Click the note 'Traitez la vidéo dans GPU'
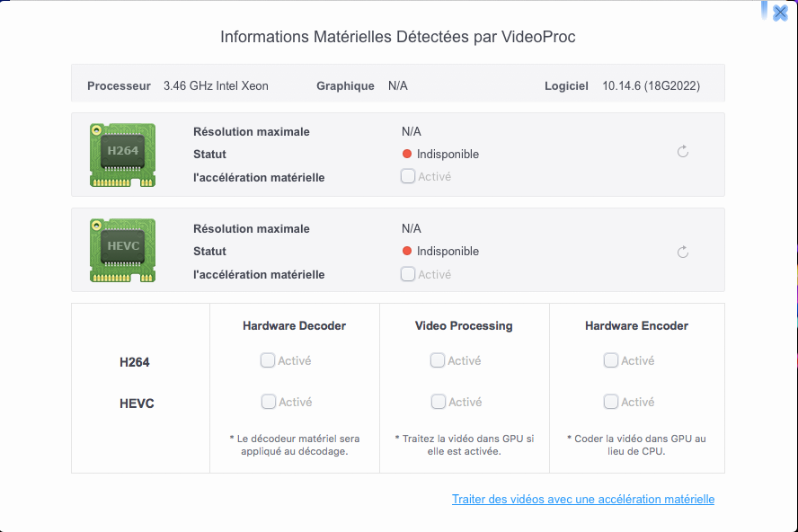This screenshot has width=798, height=532. pyautogui.click(x=464, y=445)
